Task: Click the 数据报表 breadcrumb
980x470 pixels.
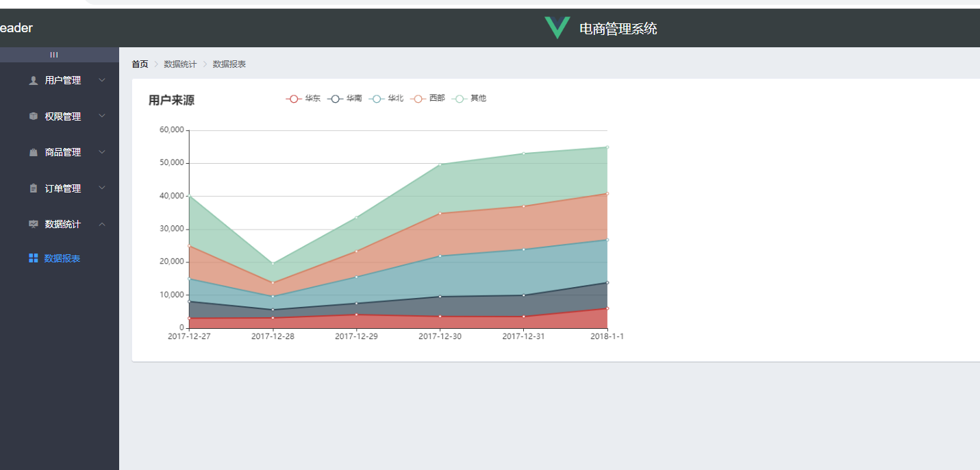Action: (229, 64)
